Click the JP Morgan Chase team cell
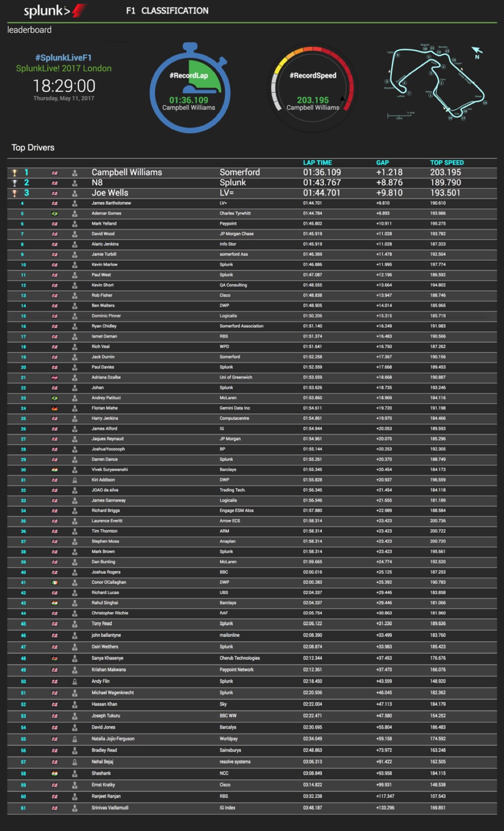The height and width of the screenshot is (831, 504). click(237, 234)
